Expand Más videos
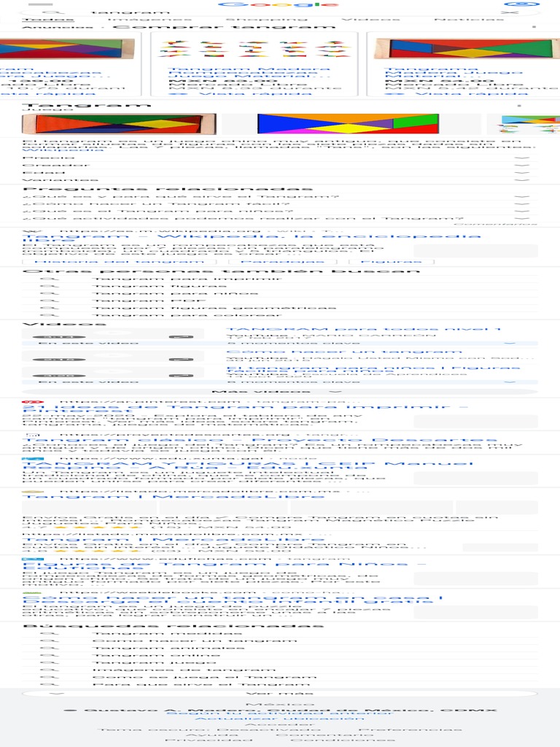Screen dimensions: 560x747 (x=280, y=392)
